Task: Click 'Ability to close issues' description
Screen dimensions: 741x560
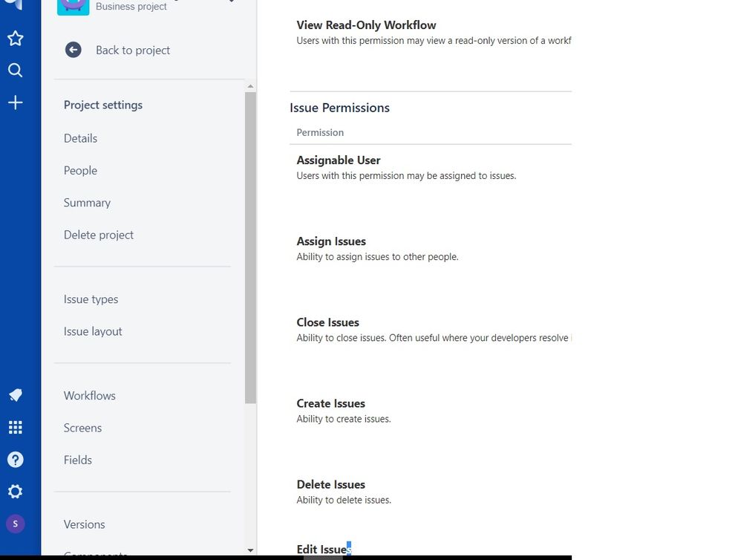Action: tap(434, 338)
